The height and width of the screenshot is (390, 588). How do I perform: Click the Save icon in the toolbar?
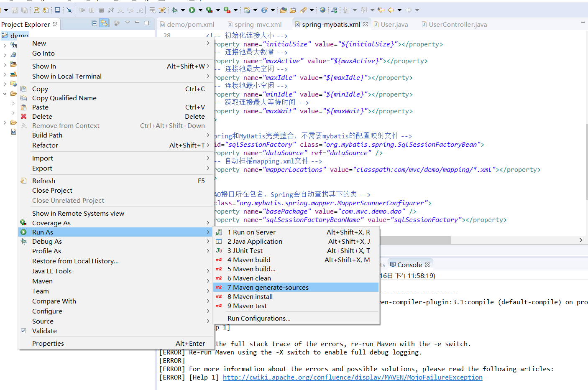pos(15,10)
